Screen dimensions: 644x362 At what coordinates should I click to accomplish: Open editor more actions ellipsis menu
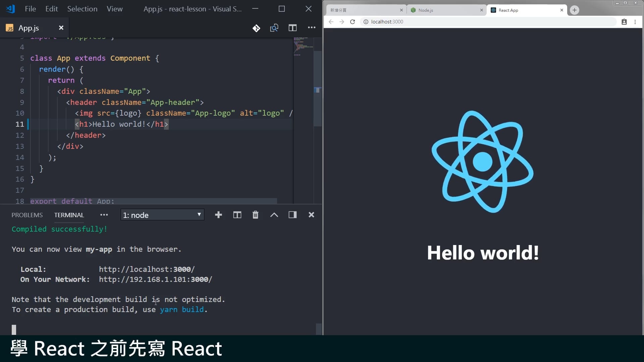tap(312, 28)
